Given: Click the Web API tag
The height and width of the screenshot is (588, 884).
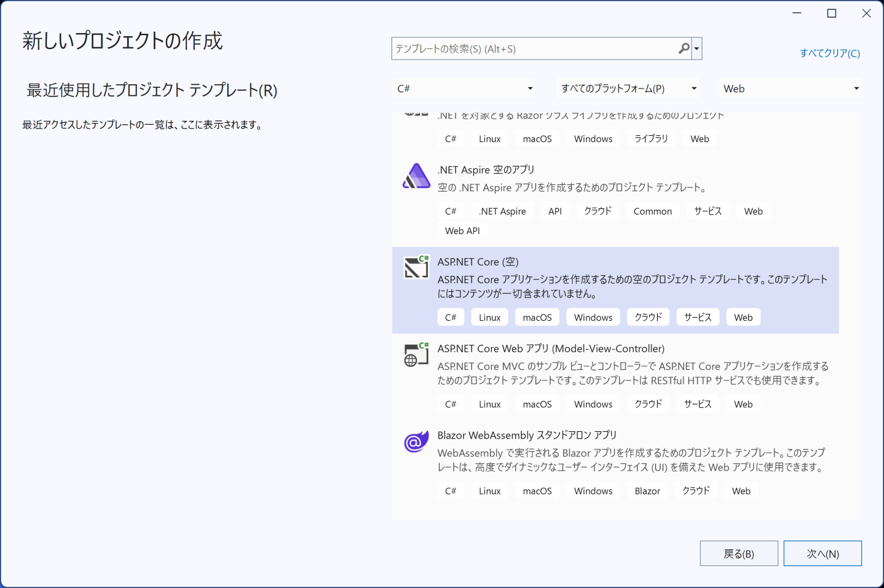Looking at the screenshot, I should coord(462,231).
